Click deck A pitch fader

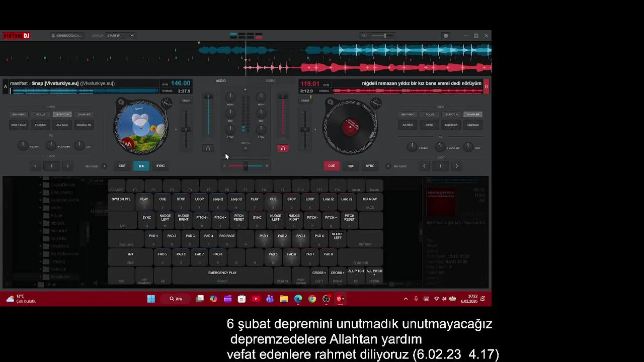coord(186,129)
